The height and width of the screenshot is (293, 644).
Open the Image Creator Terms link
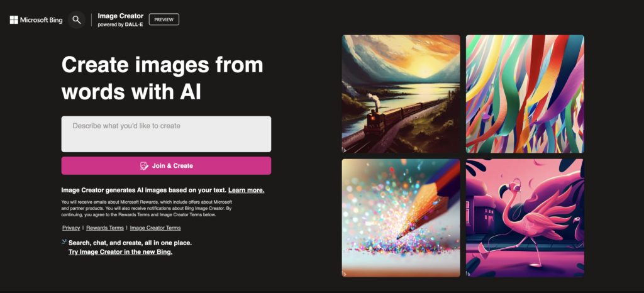[155, 228]
